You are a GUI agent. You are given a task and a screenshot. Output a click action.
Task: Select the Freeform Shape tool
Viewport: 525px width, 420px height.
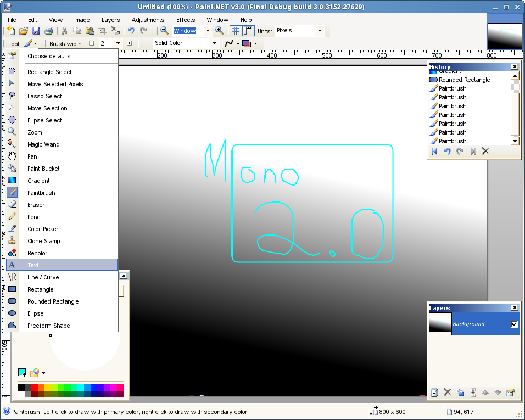[x=62, y=326]
